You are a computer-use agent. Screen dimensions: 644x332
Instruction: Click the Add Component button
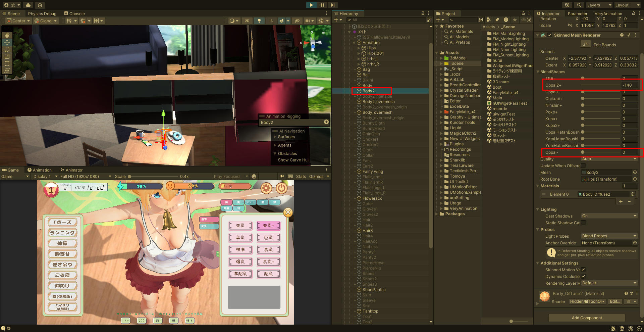pos(587,318)
